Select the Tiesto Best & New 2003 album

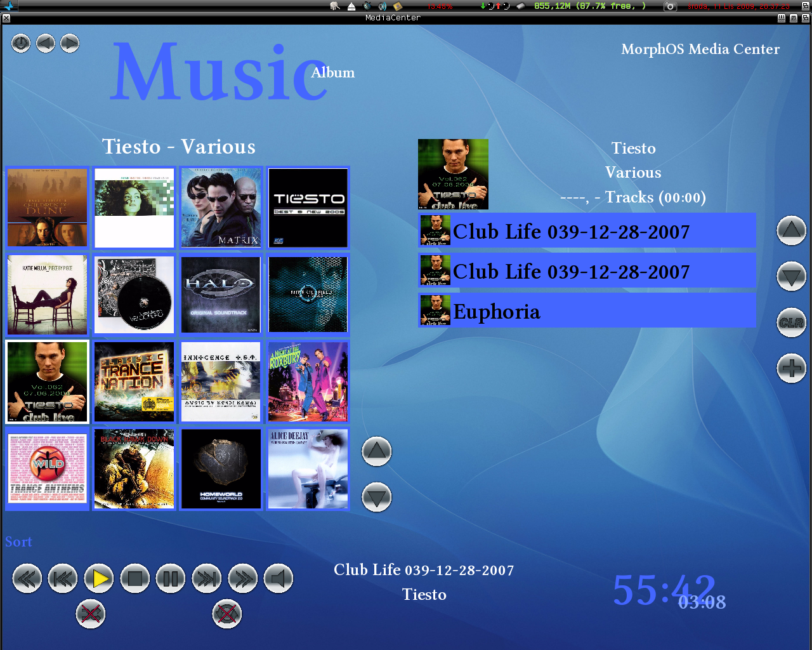coord(308,208)
